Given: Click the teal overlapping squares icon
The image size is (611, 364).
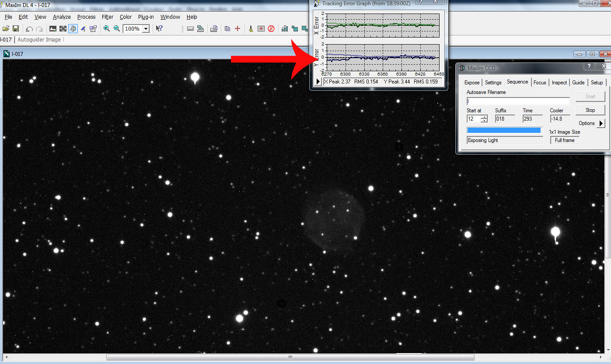Looking at the screenshot, I should click(x=295, y=29).
